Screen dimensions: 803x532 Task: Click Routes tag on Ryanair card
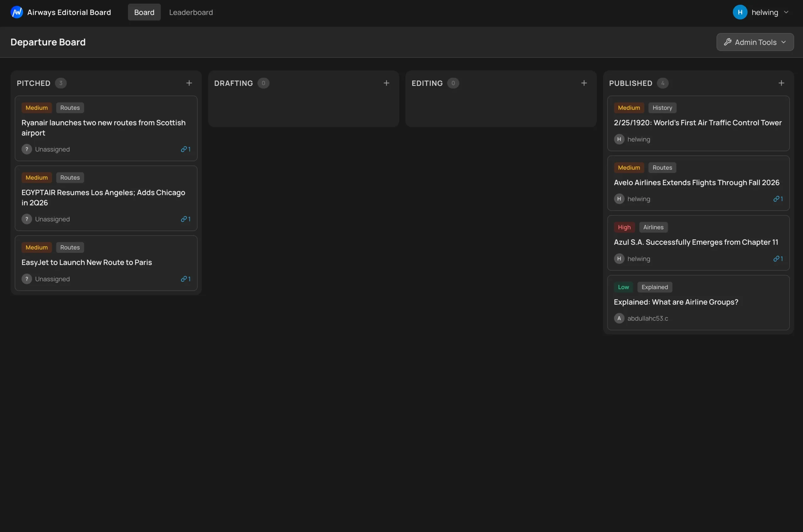70,108
